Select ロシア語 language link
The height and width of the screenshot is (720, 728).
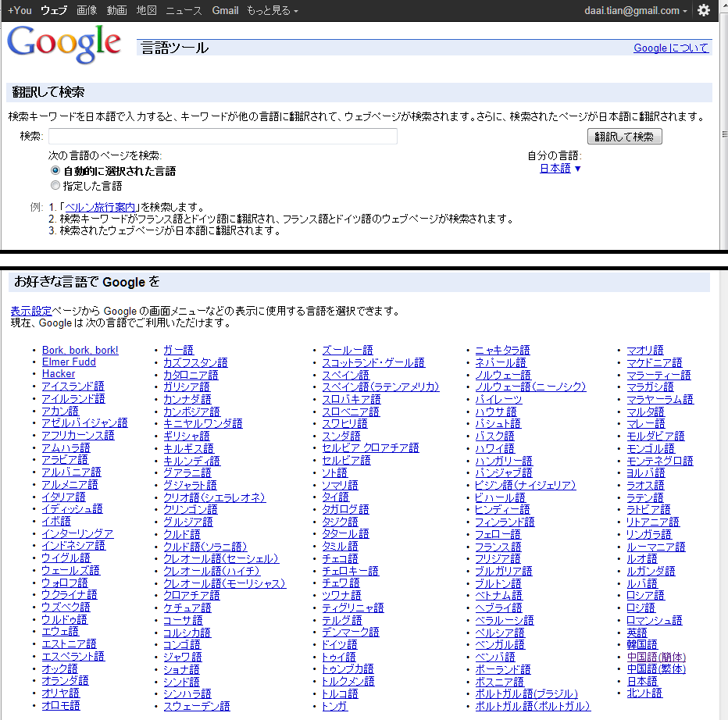[x=646, y=596]
